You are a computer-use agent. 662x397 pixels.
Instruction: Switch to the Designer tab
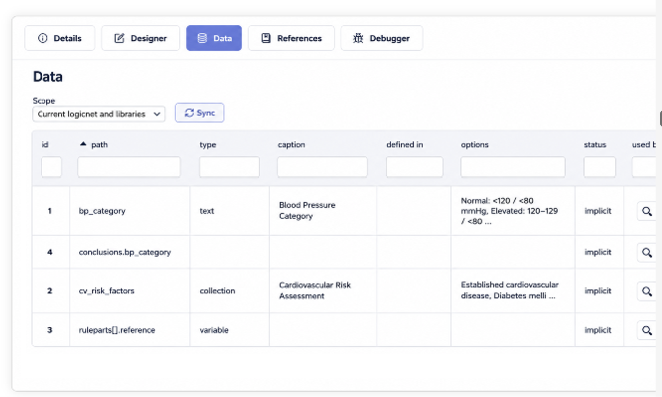pos(141,38)
